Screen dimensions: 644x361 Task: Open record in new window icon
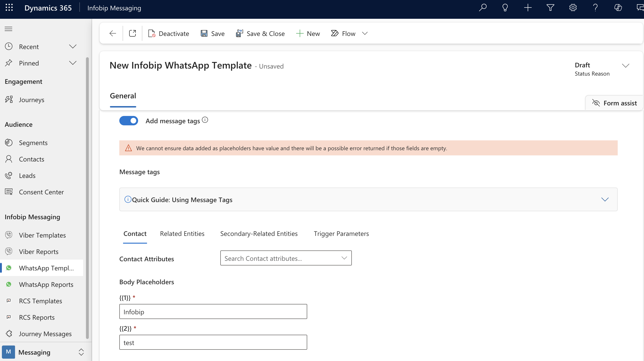(132, 34)
